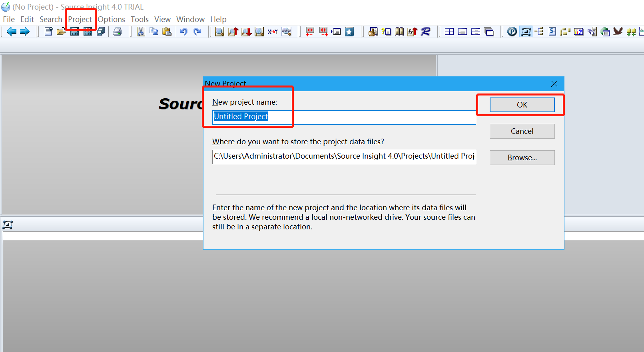Click the Bookmark star icon
The height and width of the screenshot is (352, 644).
(349, 32)
